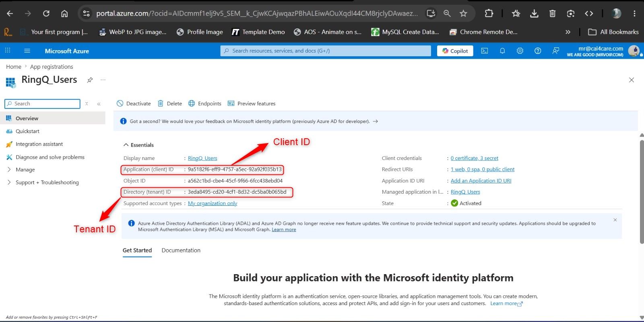Open the MySQL Create Data bookmark

tap(405, 32)
